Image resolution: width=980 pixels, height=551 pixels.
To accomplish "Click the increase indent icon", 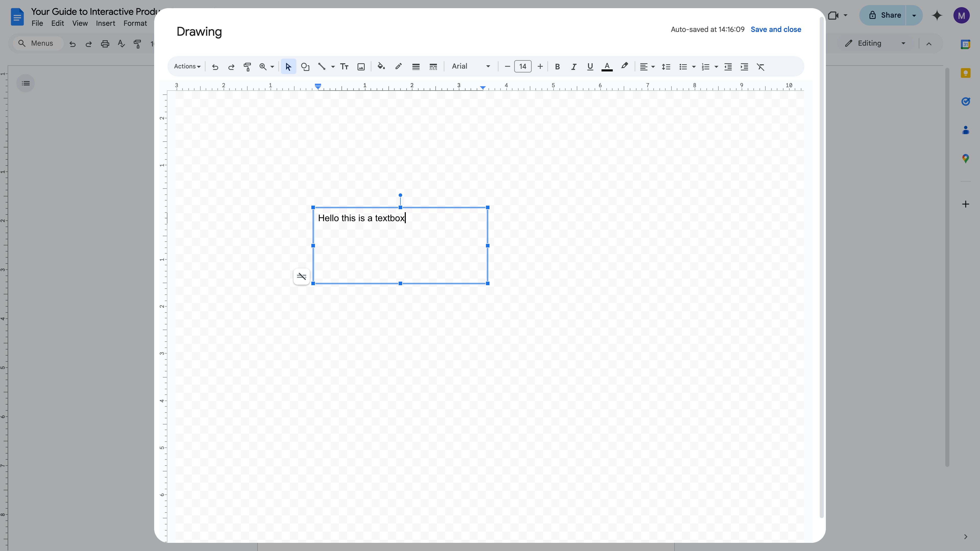I will click(x=744, y=67).
